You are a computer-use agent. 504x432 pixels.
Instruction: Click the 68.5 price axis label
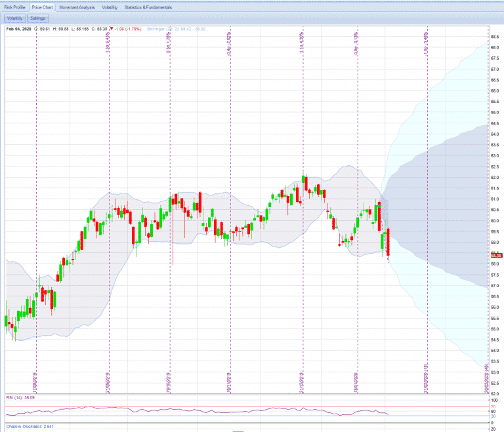(494, 37)
